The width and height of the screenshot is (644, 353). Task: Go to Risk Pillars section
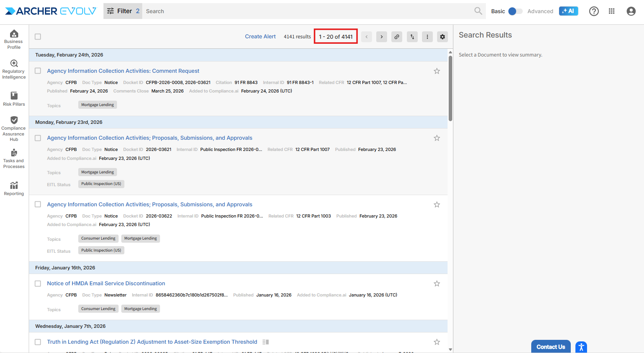tap(14, 99)
